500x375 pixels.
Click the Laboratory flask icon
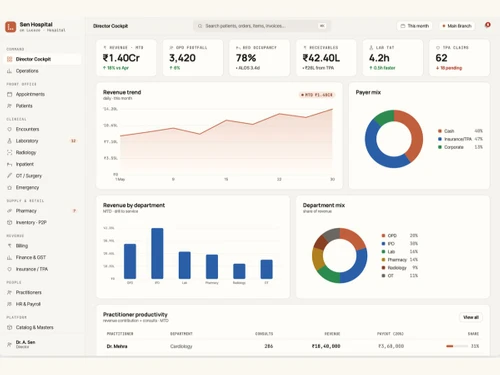click(10, 141)
